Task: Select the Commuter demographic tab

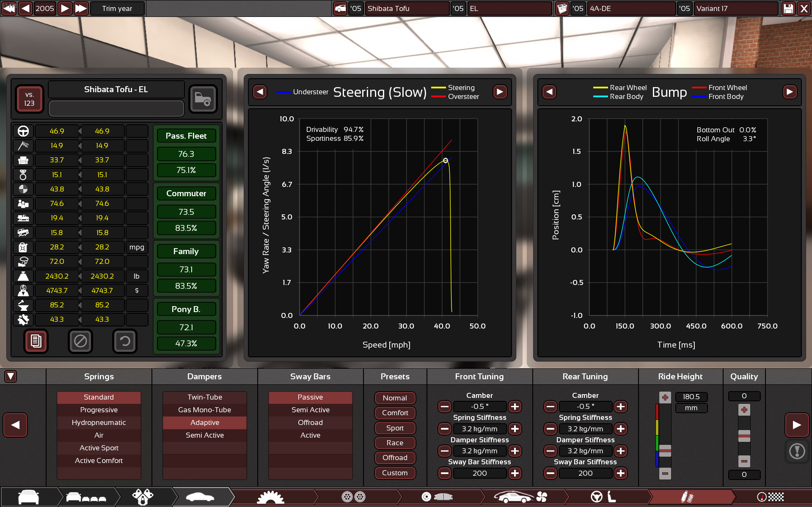Action: [x=186, y=193]
